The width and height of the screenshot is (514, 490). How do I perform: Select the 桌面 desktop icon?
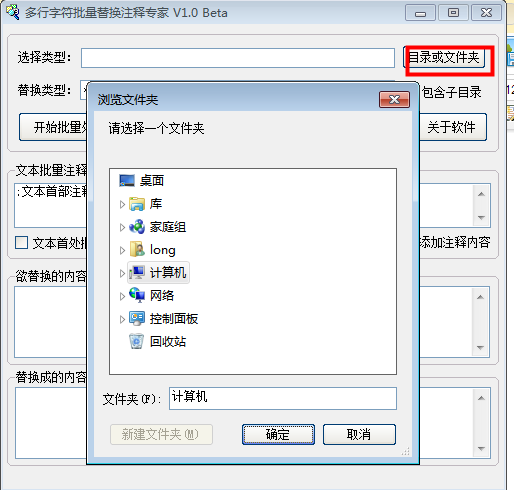(x=127, y=181)
